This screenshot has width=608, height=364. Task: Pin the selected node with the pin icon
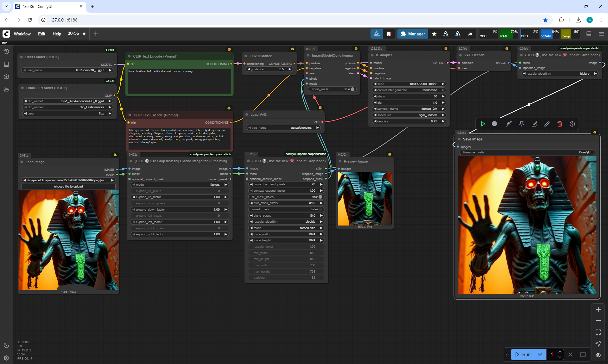pyautogui.click(x=522, y=124)
